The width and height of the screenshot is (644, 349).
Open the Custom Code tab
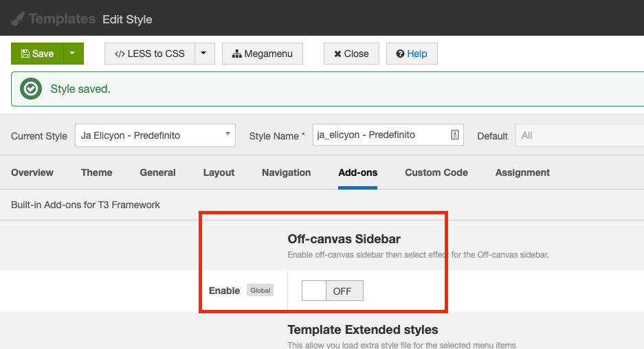pyautogui.click(x=436, y=172)
